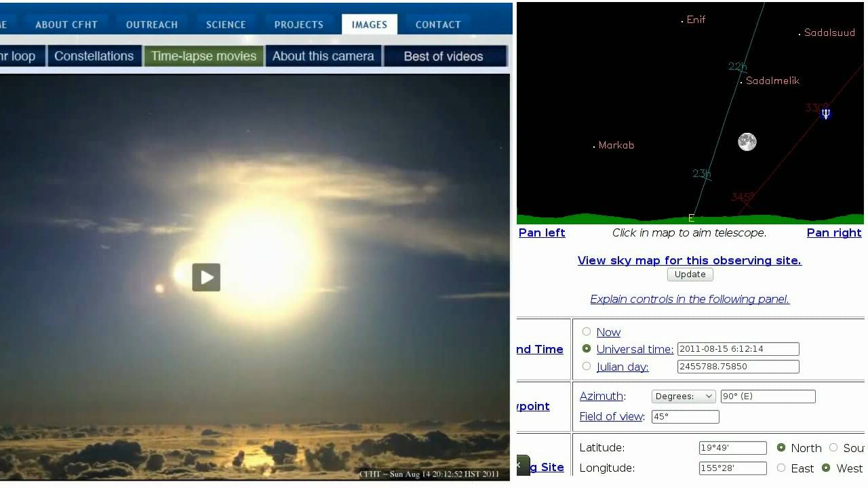Click the Sadalsuud star label

pos(829,33)
